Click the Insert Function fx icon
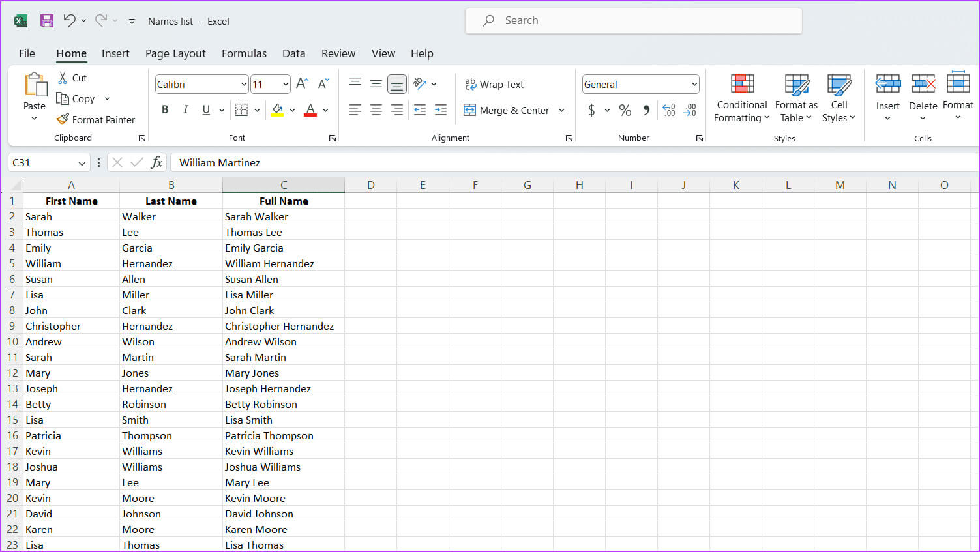 point(156,162)
